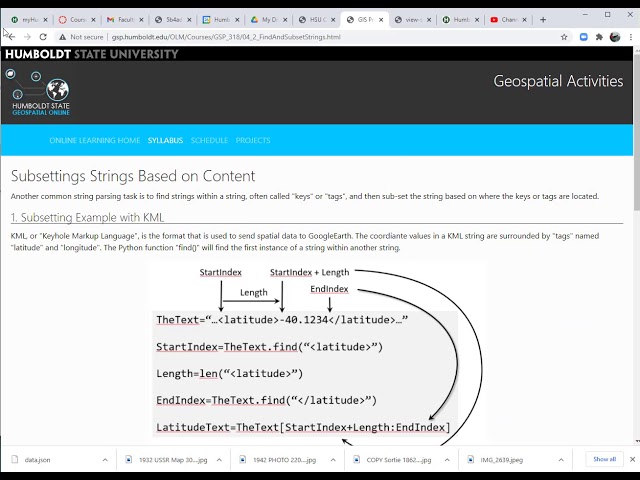Switch to the myHu tab

tap(29, 20)
